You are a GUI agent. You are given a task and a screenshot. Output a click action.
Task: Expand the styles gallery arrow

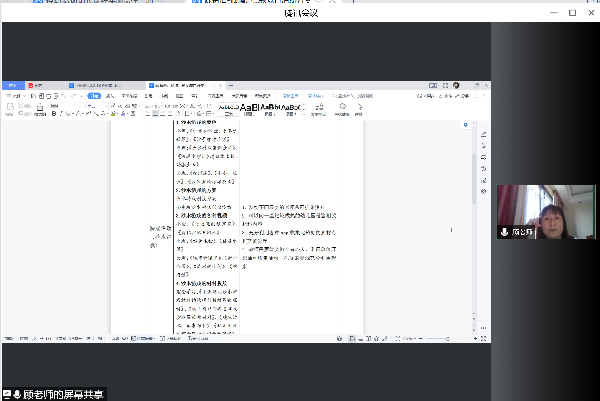point(303,114)
